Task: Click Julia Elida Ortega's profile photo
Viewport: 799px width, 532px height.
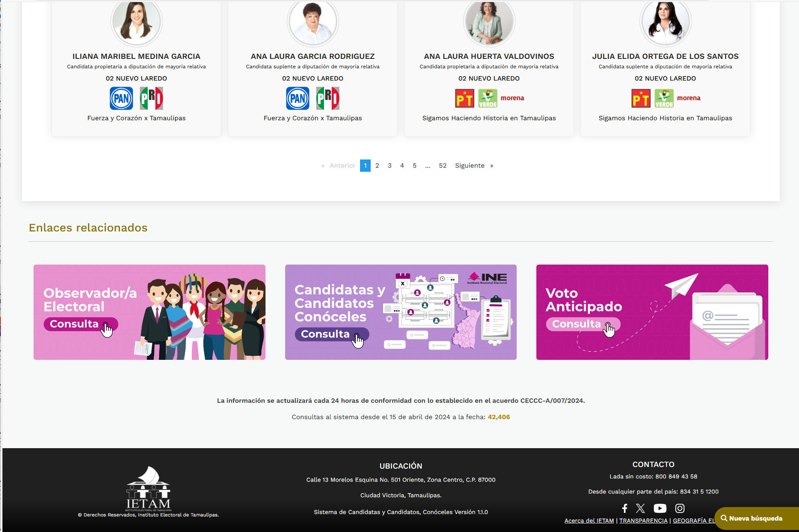Action: coord(665,22)
